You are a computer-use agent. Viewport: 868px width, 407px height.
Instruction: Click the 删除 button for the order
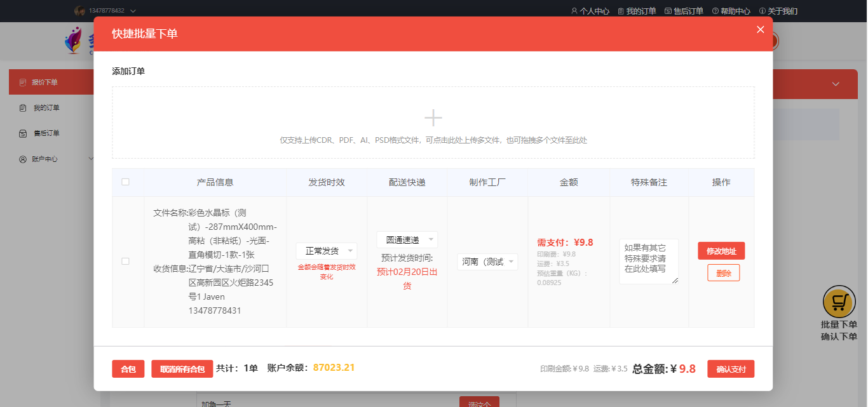coord(723,273)
